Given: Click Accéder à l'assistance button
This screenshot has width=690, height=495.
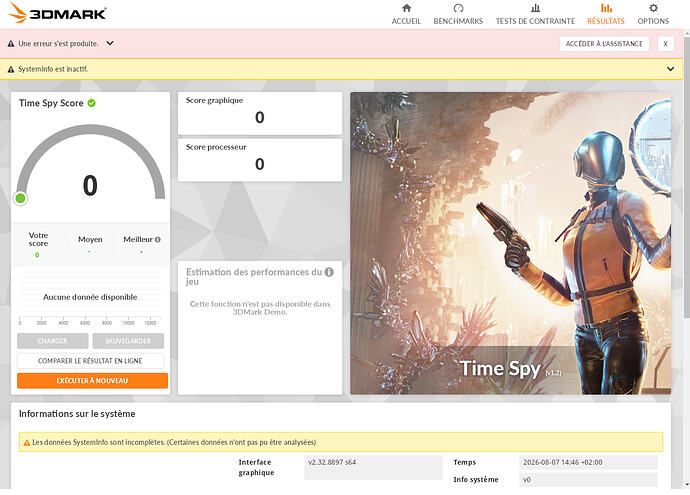Looking at the screenshot, I should tap(604, 44).
